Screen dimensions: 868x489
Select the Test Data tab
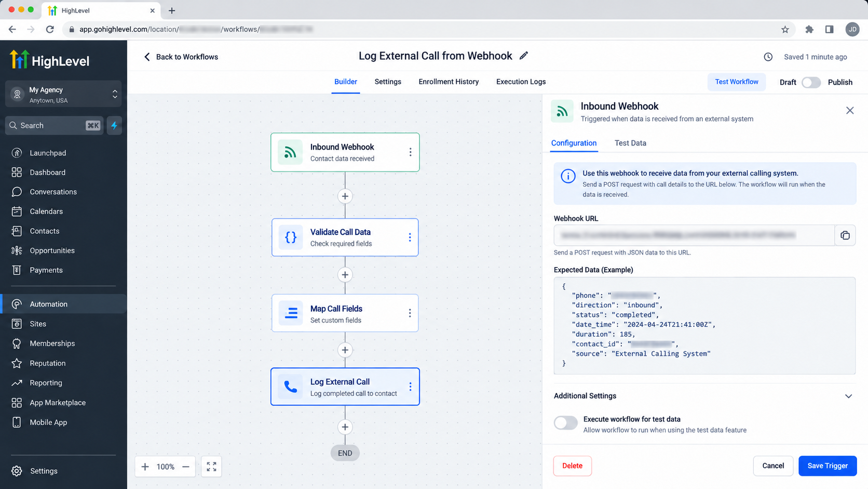click(630, 143)
